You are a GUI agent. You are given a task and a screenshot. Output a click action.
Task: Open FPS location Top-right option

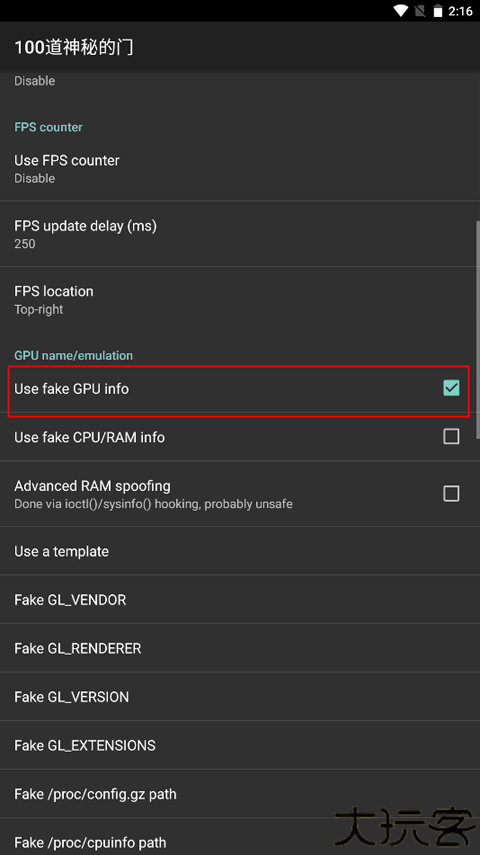click(240, 299)
